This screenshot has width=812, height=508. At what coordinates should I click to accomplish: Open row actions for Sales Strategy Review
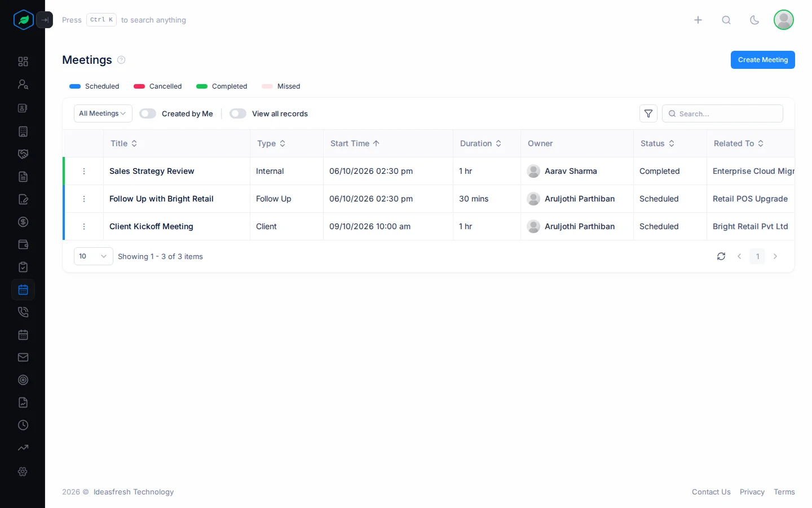click(84, 171)
